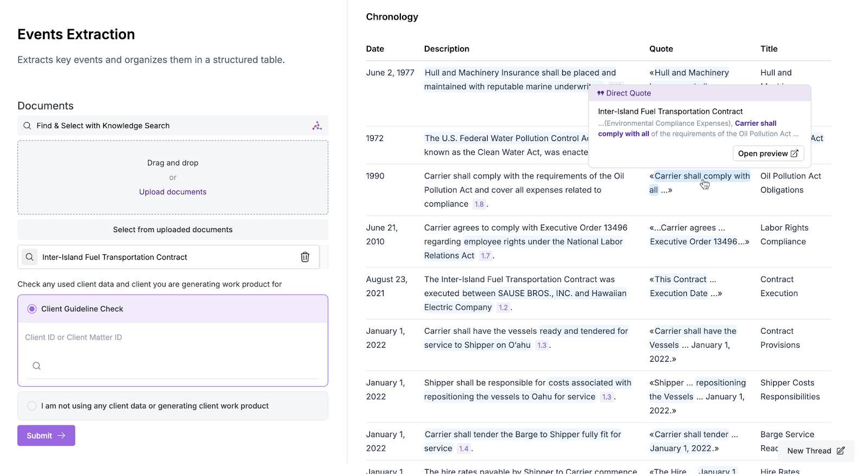Click search icon beside Inter-Island Fuel document
Screen dimensions: 868x474
point(30,257)
